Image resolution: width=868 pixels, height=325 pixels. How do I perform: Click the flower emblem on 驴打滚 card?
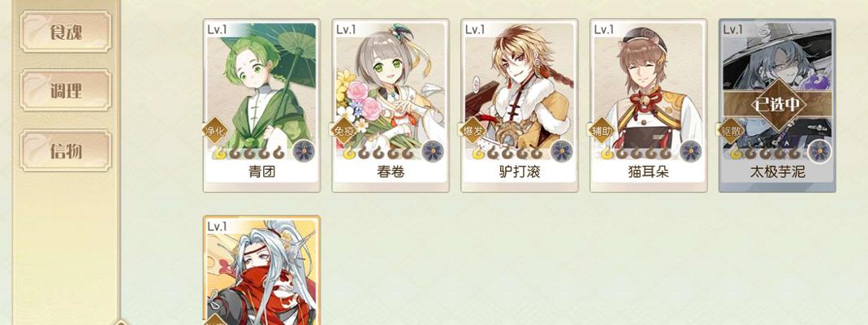(x=562, y=151)
